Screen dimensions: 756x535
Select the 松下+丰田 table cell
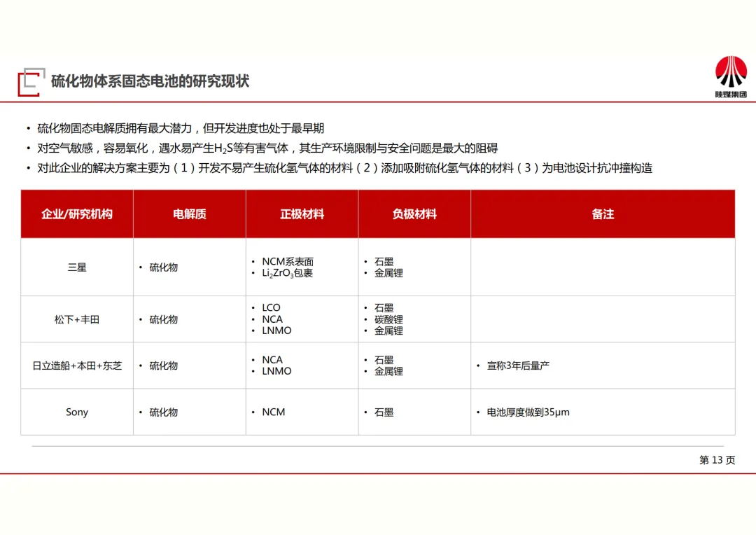(x=77, y=319)
